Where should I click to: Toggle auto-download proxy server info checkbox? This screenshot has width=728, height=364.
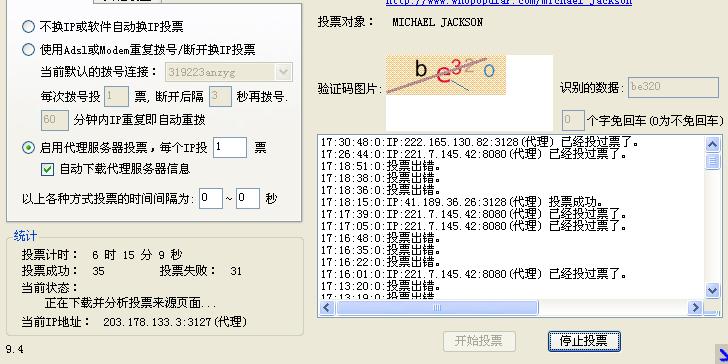coord(47,169)
